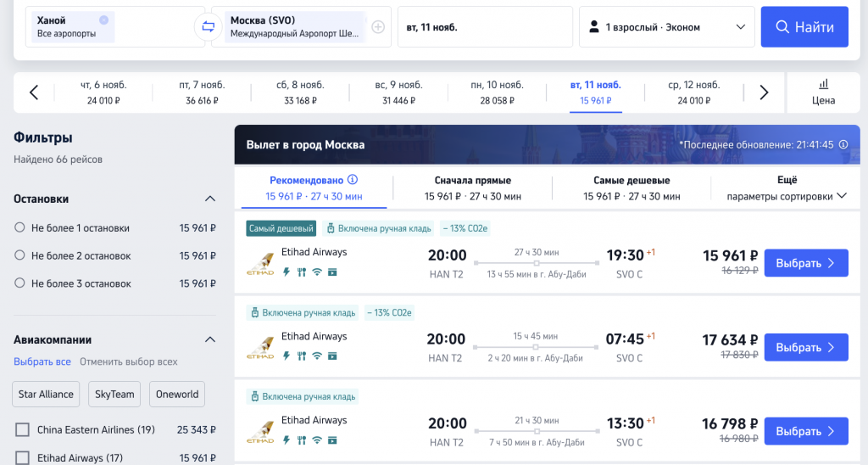Screen dimensions: 868x465
Task: Open passengers and class dropdown
Action: (666, 27)
